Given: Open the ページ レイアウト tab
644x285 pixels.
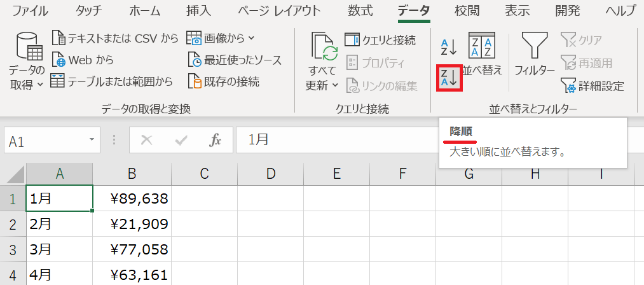Looking at the screenshot, I should (279, 11).
